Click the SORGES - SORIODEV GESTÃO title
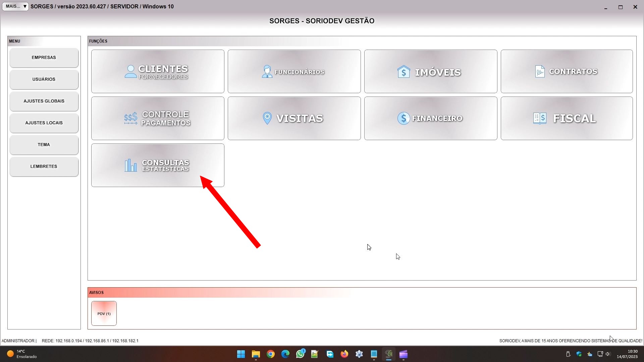Screen dimensions: 644x362 click(322, 21)
